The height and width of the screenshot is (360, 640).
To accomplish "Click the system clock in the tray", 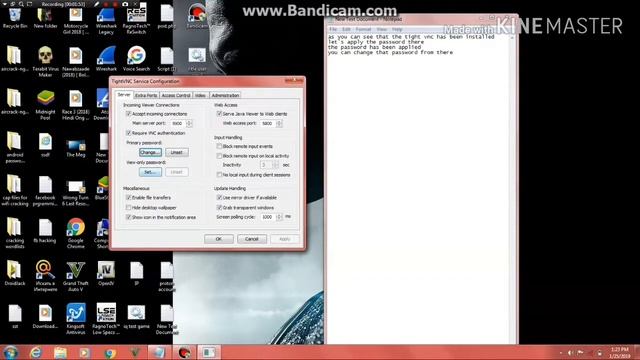I will (620, 353).
